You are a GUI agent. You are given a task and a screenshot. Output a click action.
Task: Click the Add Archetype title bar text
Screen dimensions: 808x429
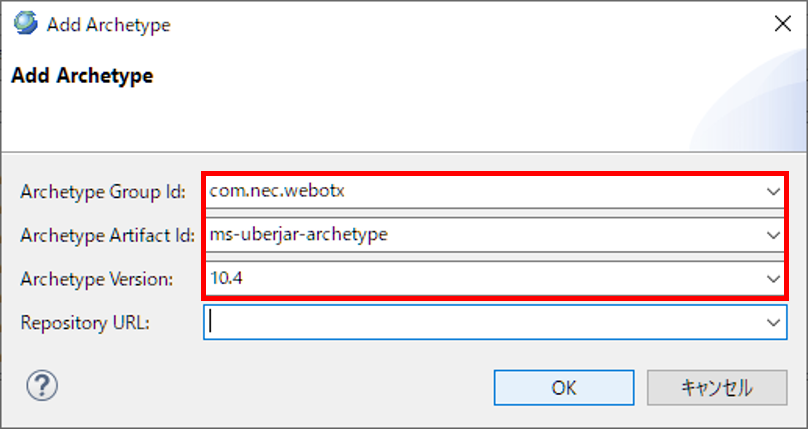click(x=108, y=25)
